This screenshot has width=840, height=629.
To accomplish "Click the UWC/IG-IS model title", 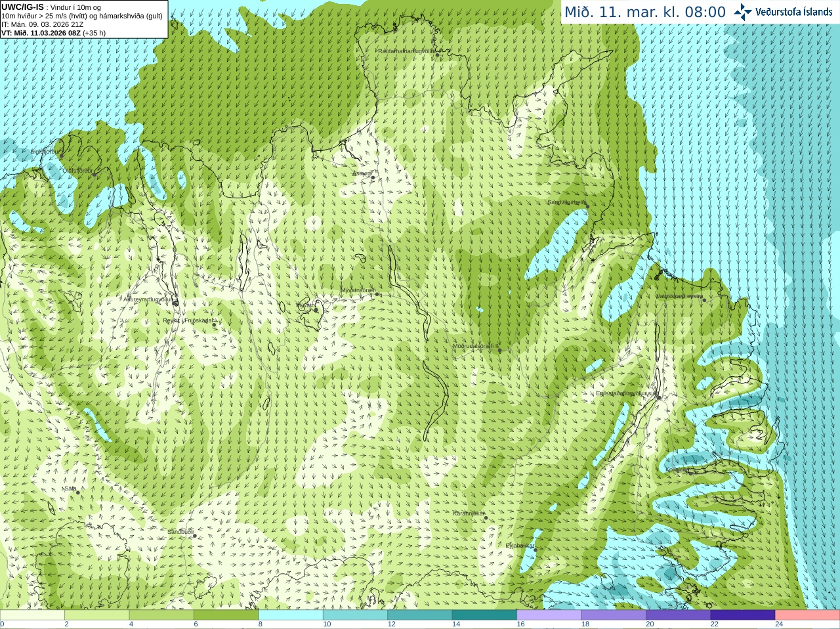I will [x=23, y=7].
